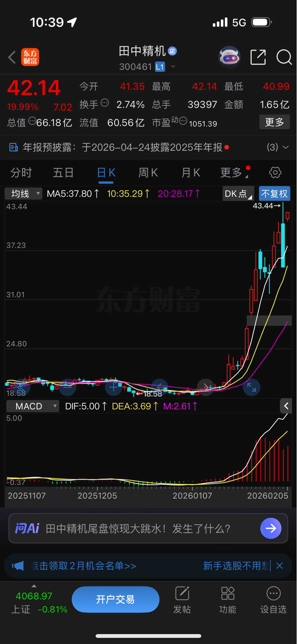
Task: Open the 功能 functions icon
Action: [x=228, y=600]
